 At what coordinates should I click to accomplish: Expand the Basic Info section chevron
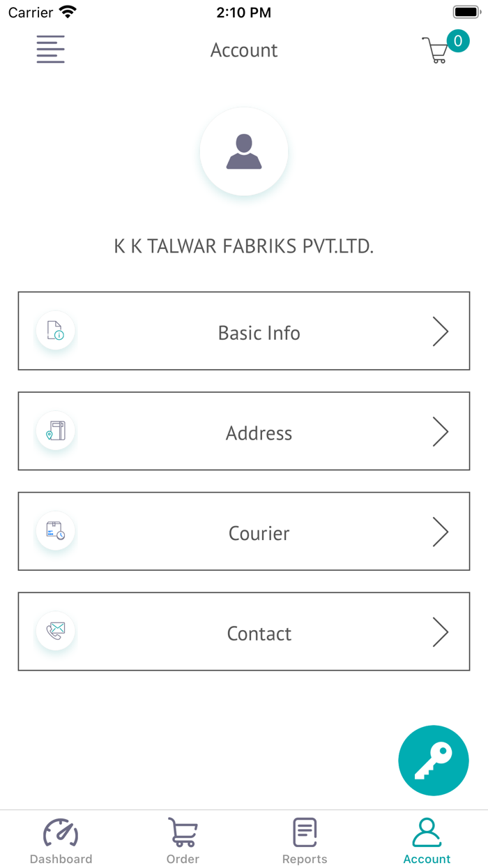click(441, 332)
